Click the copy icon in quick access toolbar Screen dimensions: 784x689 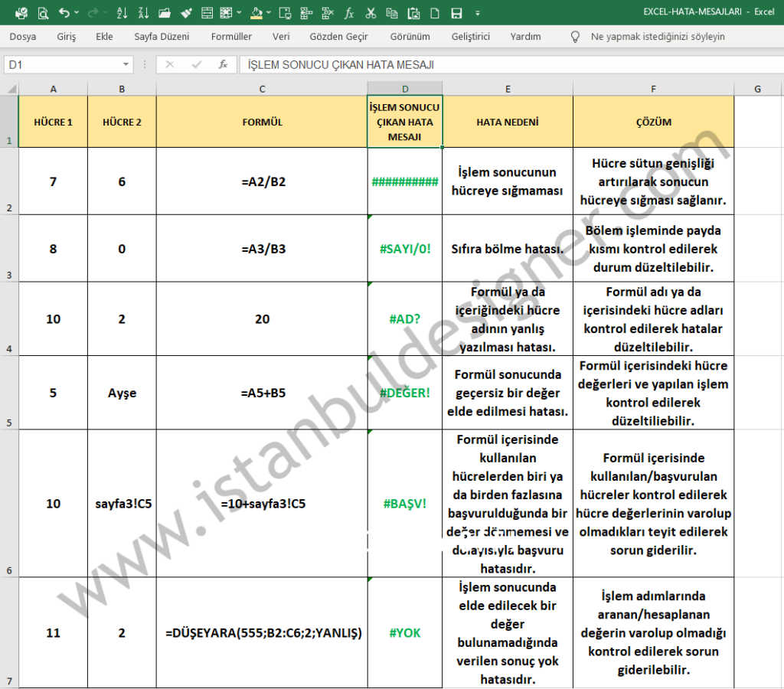tap(392, 13)
